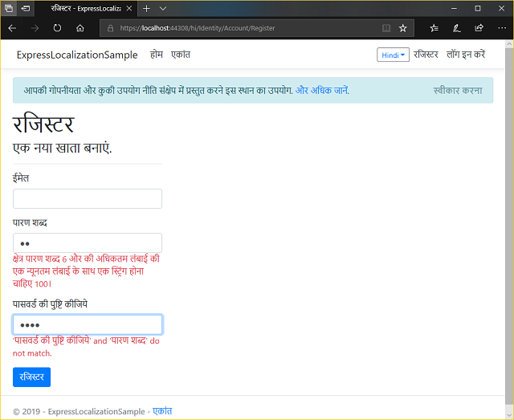Open the browser settings and more menu
Image resolution: width=514 pixels, height=420 pixels.
pyautogui.click(x=500, y=27)
